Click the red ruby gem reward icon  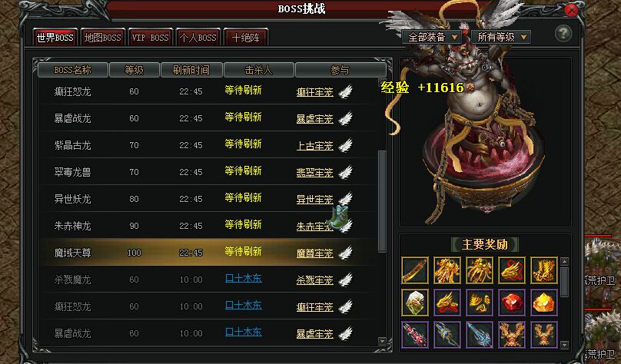(x=512, y=303)
